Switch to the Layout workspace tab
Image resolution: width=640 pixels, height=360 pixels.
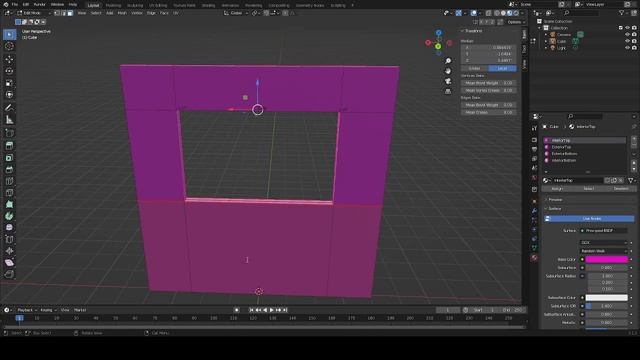tap(93, 5)
